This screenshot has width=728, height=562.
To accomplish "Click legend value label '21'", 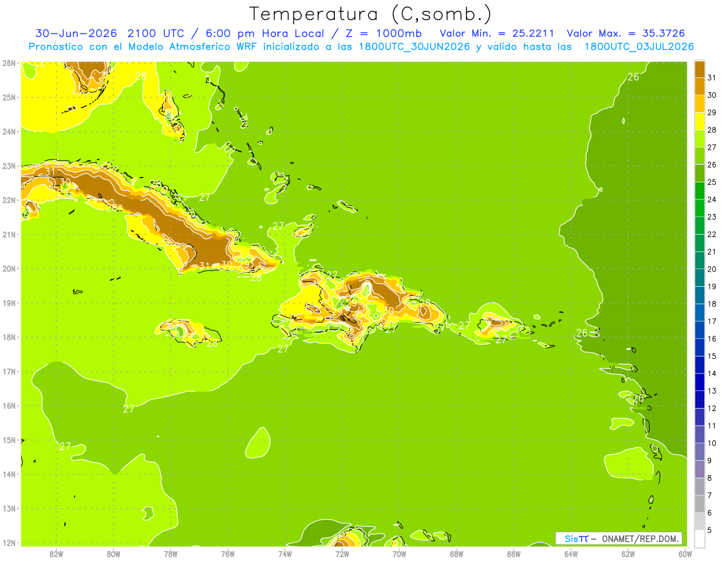I will (x=712, y=252).
